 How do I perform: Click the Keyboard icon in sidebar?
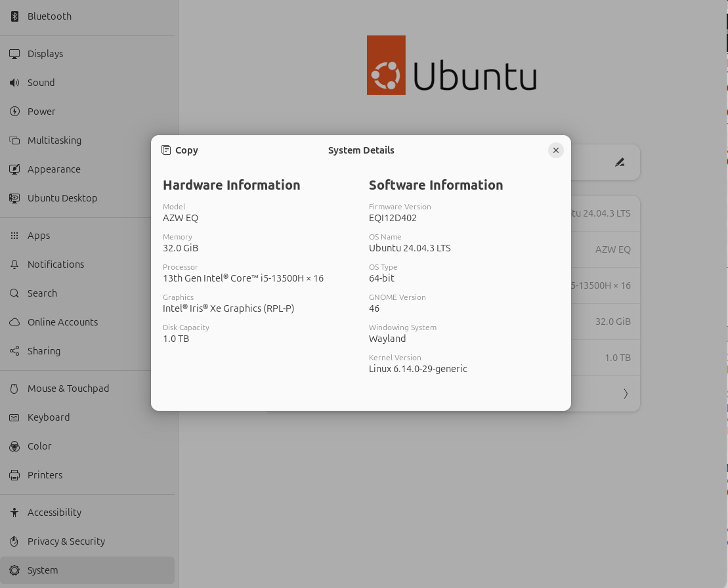point(14,417)
